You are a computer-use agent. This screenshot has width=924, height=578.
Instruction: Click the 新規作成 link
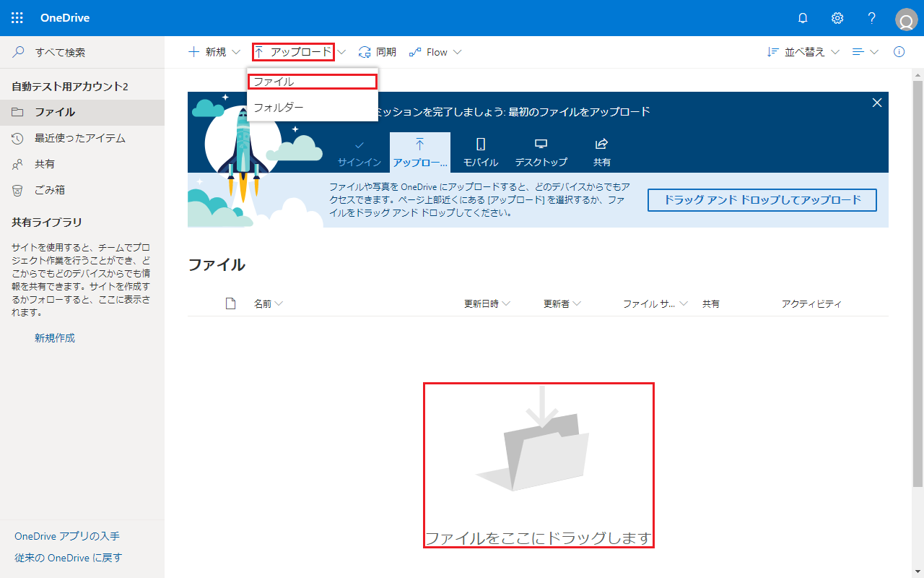(55, 337)
